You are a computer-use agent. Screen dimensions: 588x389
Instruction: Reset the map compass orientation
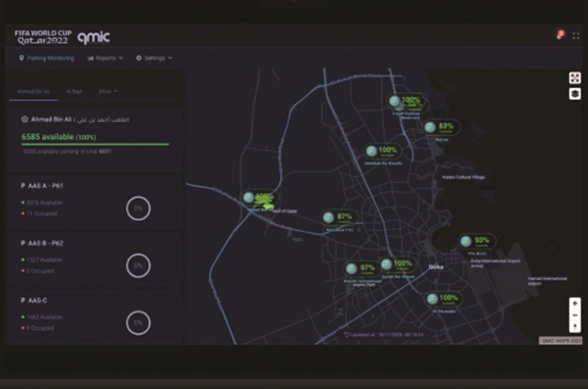[575, 326]
